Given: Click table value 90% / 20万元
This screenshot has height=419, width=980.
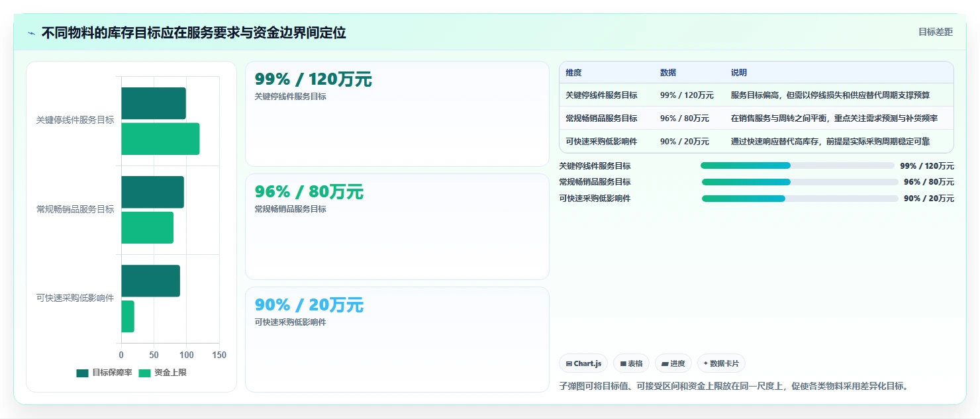Looking at the screenshot, I should [685, 142].
